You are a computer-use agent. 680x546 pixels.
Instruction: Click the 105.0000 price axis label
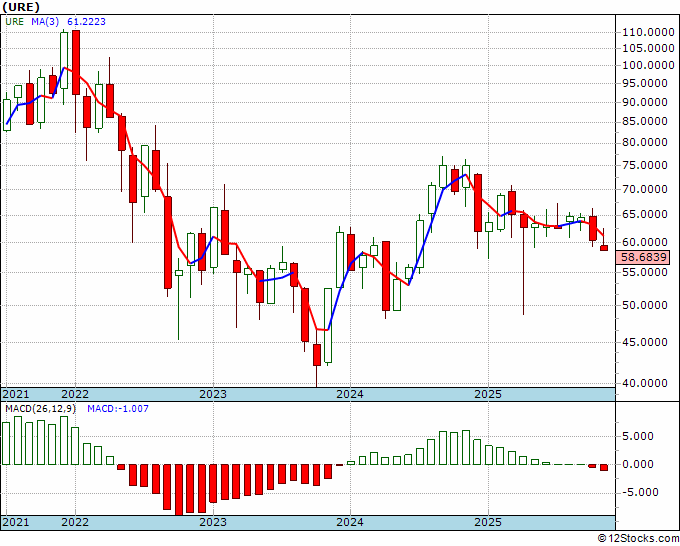[648, 48]
